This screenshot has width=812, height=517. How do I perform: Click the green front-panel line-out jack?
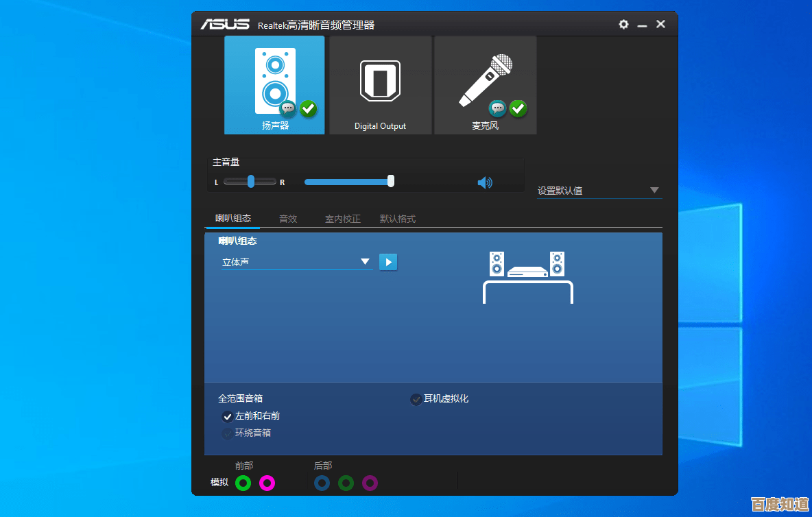[x=243, y=483]
